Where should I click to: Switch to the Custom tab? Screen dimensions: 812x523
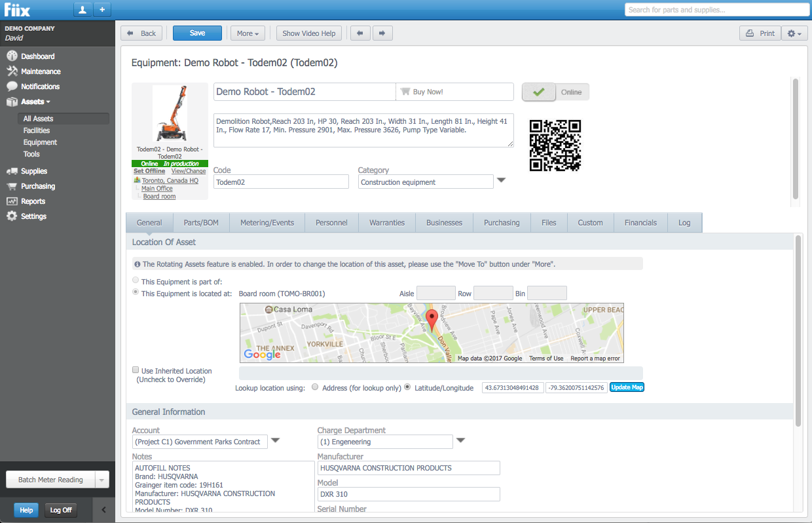coord(590,223)
